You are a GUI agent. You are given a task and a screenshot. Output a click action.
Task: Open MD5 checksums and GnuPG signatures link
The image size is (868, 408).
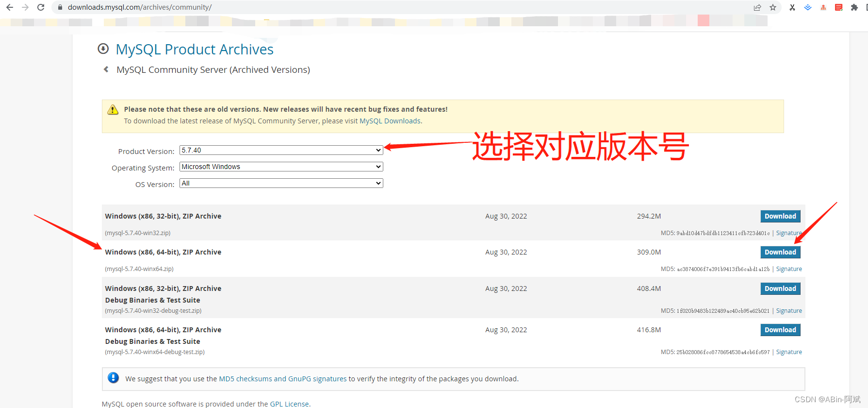pyautogui.click(x=283, y=379)
